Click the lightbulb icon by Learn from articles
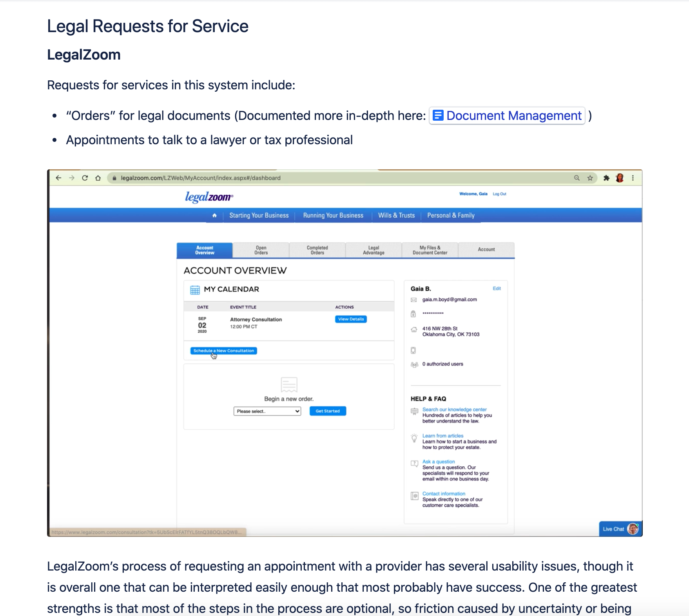 (x=414, y=438)
